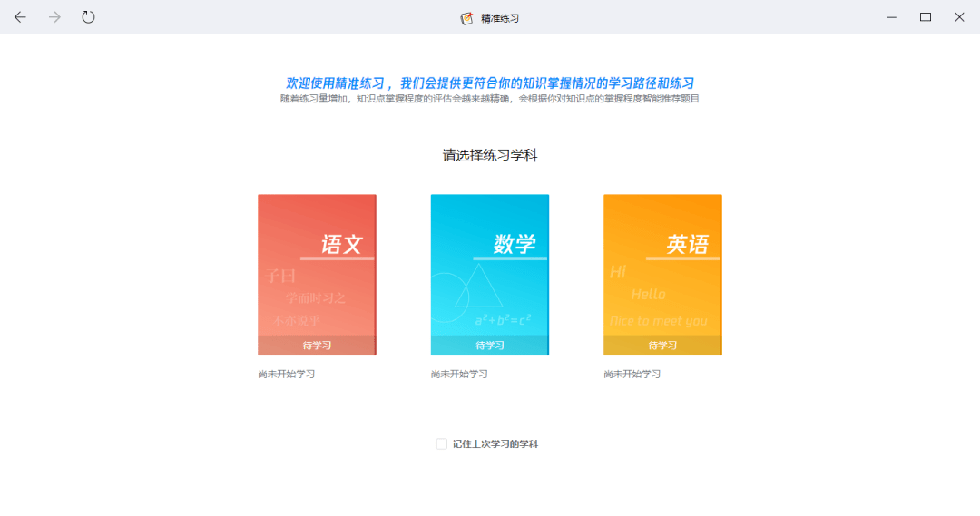
Task: Refresh the page with reload icon
Action: [88, 17]
